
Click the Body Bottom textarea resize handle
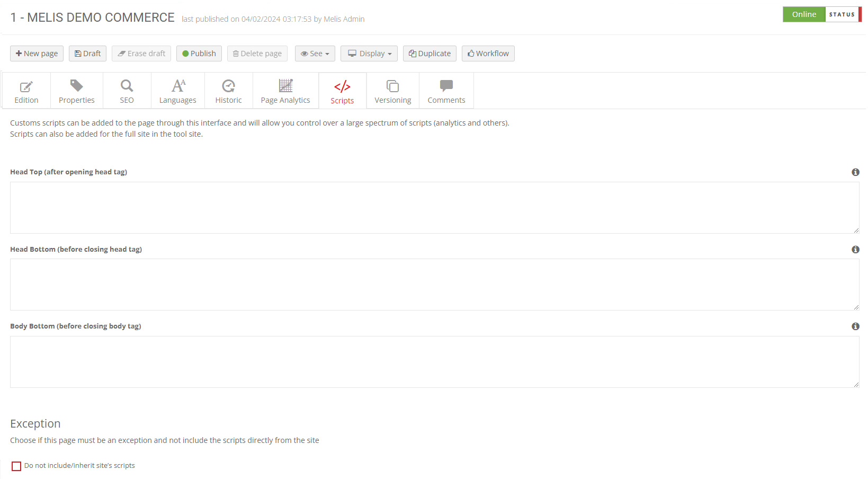(856, 384)
